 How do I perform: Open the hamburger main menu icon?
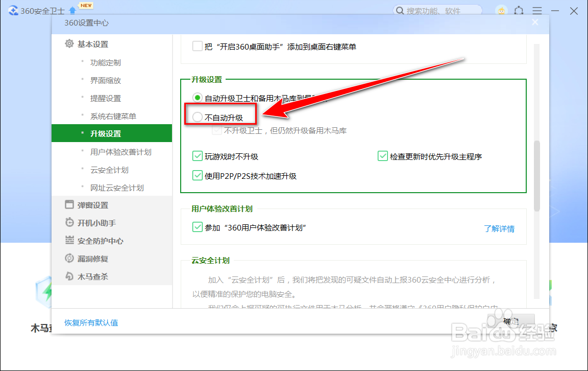[x=537, y=11]
